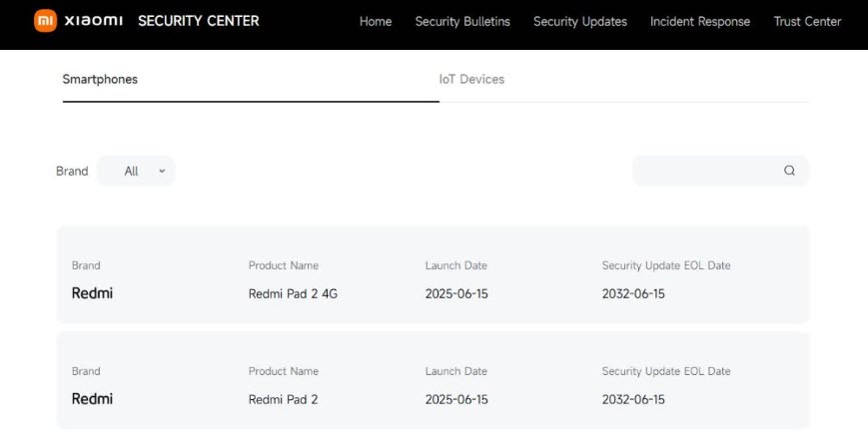Click the launch date beside Redmi Pad 2

point(456,399)
